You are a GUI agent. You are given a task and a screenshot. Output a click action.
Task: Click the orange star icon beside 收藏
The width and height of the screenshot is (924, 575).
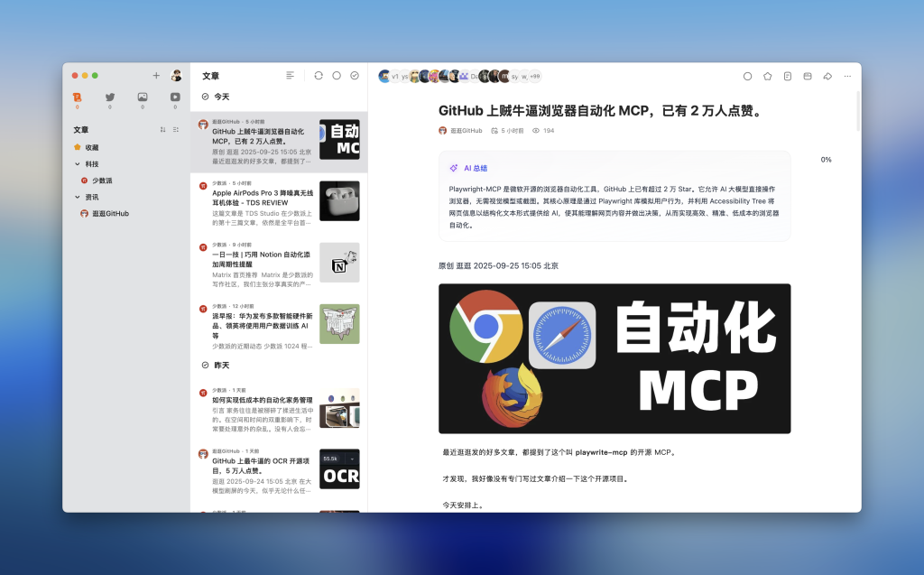coord(78,147)
